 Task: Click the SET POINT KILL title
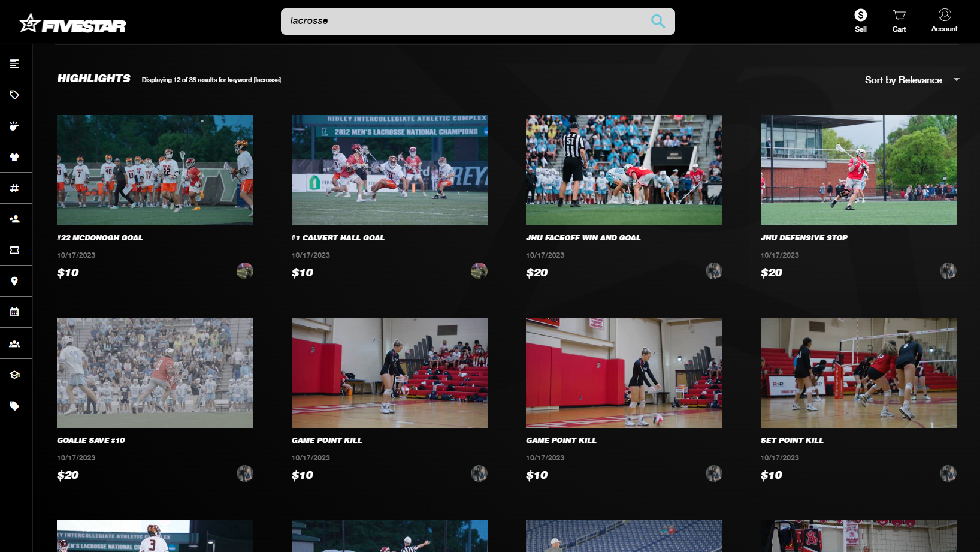792,441
